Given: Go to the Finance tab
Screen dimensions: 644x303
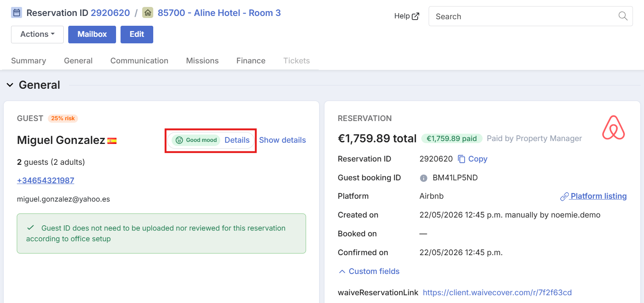Looking at the screenshot, I should 251,61.
